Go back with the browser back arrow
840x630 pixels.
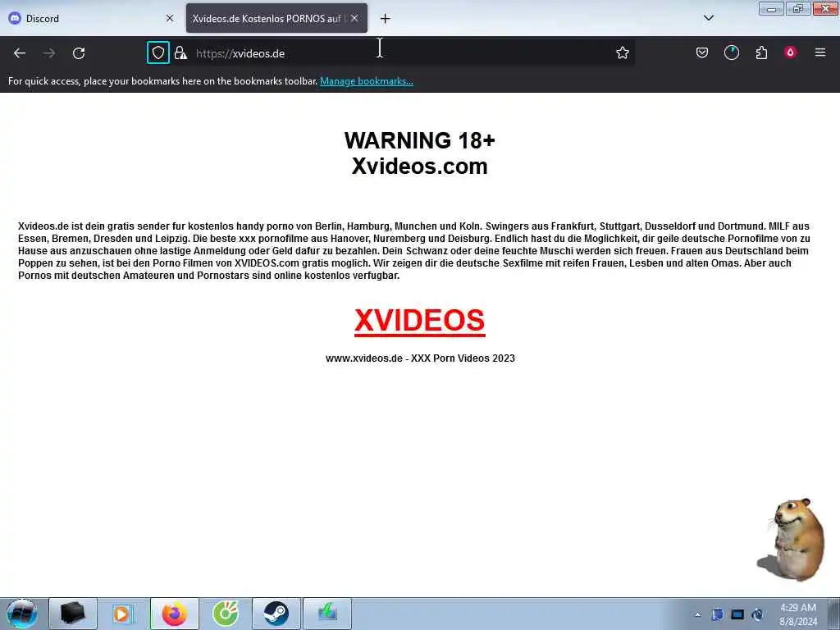click(20, 53)
